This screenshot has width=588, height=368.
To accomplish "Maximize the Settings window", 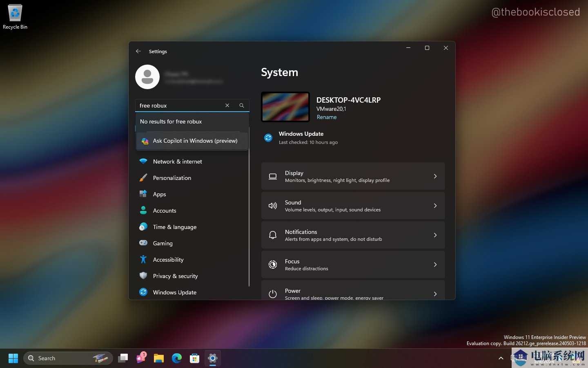I will pyautogui.click(x=427, y=48).
